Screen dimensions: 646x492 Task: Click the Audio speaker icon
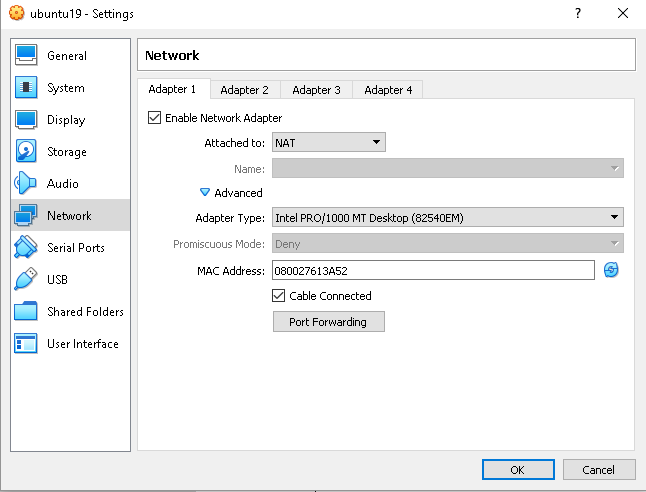(x=25, y=183)
